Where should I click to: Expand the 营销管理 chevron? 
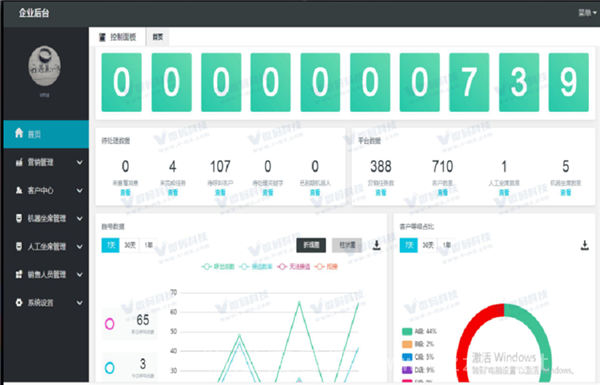click(80, 162)
